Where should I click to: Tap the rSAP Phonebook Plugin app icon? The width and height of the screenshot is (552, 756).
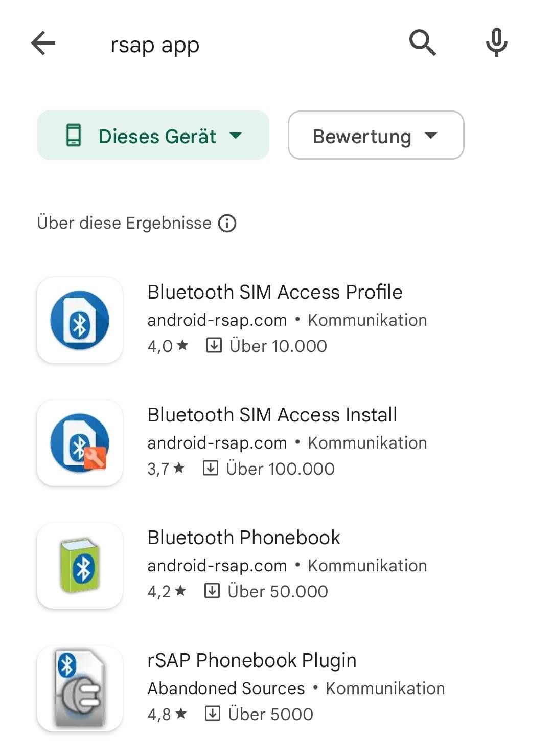tap(80, 688)
